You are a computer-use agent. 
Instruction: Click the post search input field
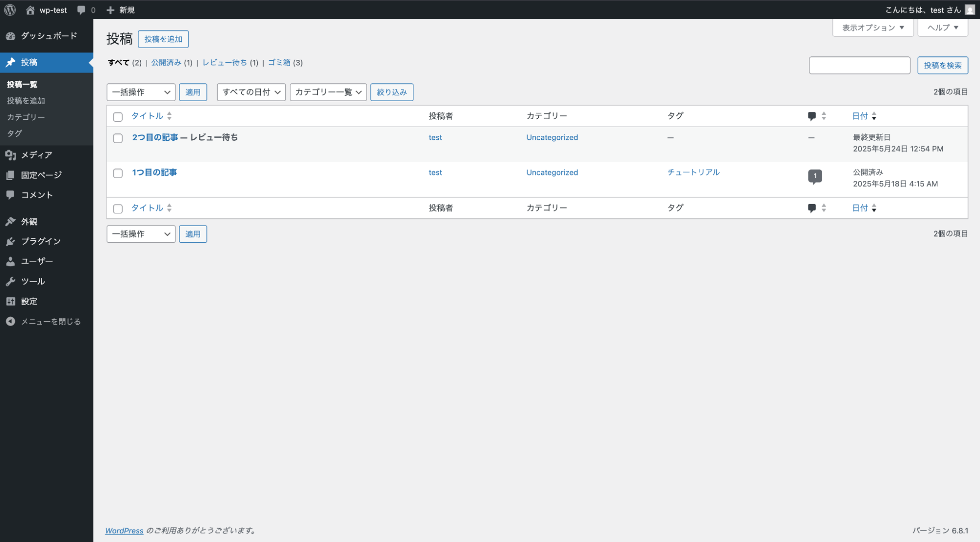[859, 65]
